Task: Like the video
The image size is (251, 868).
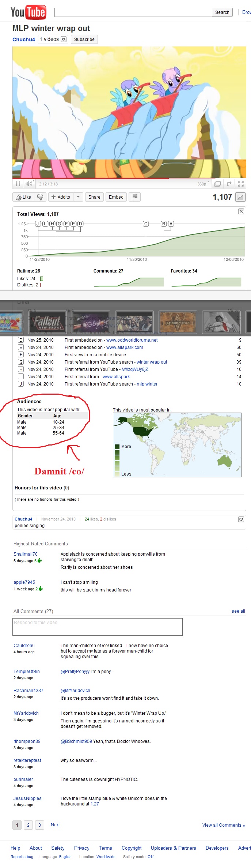Action: (x=23, y=197)
